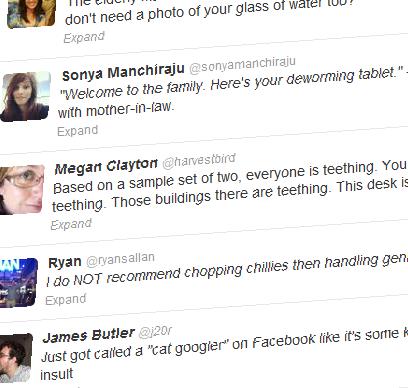Image resolution: width=408 pixels, height=388 pixels.
Task: Visit the @harvestbird handle
Action: 199,160
